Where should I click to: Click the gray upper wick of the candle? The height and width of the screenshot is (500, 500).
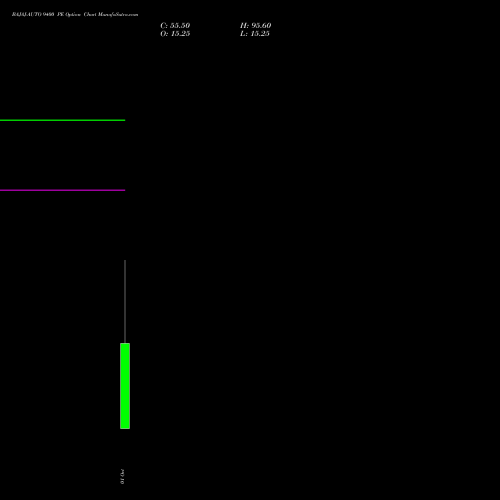(x=125, y=301)
